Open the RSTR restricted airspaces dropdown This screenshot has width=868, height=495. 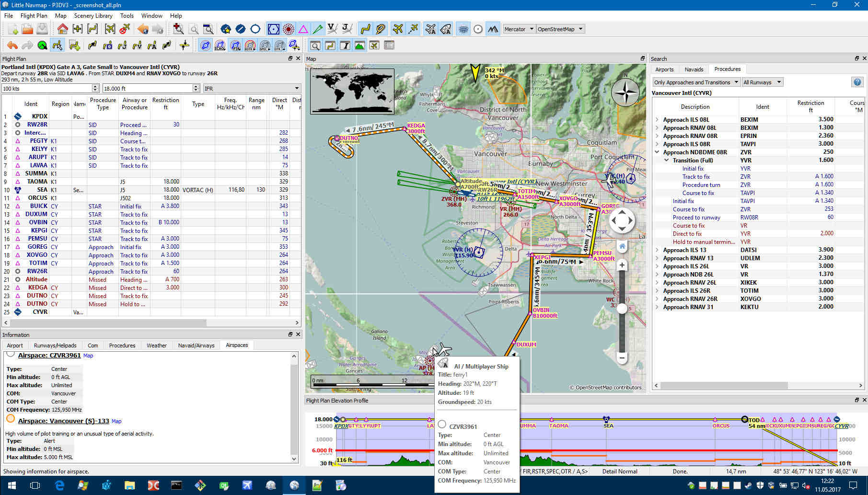(250, 46)
